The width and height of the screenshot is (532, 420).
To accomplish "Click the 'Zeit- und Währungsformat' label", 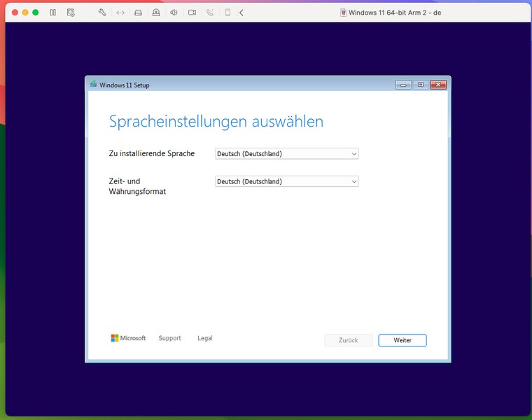I will click(x=137, y=186).
